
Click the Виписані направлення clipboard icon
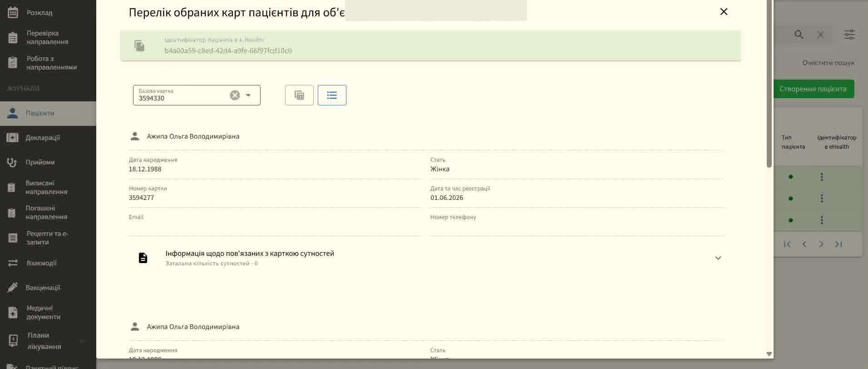12,187
